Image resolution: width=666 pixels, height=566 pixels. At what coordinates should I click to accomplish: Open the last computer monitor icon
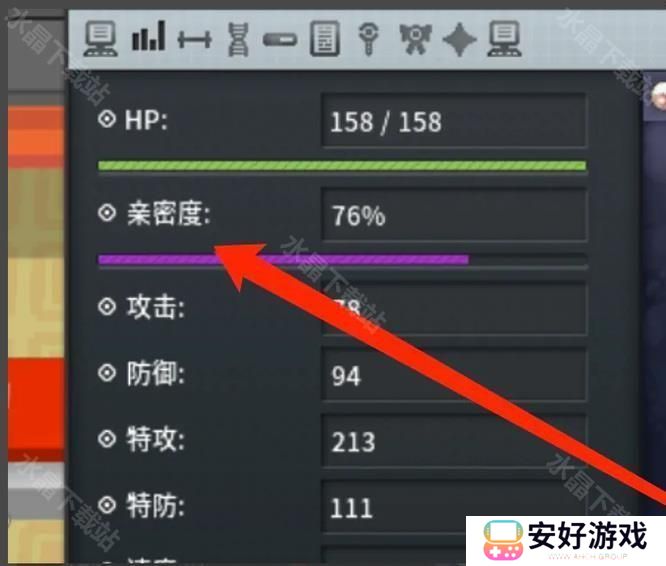504,39
